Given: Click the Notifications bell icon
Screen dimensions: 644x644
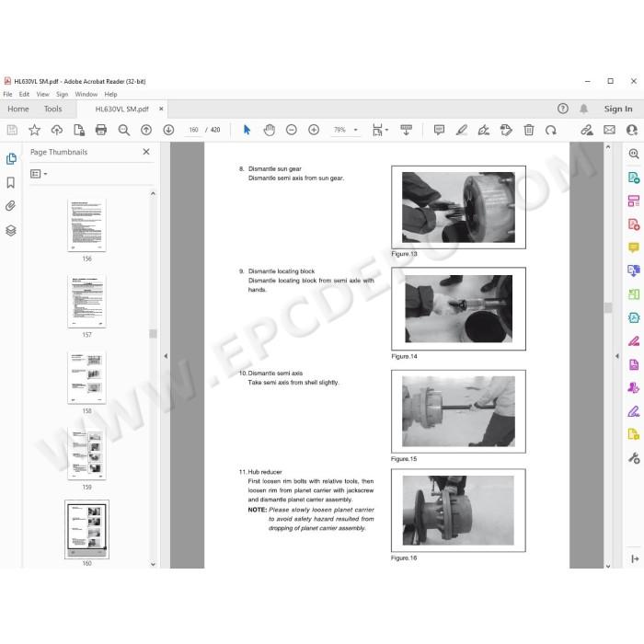Looking at the screenshot, I should click(583, 109).
